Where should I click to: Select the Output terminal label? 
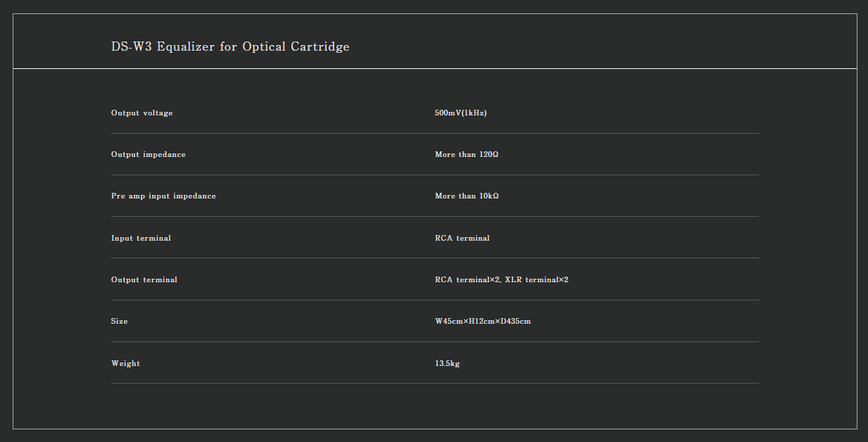pyautogui.click(x=144, y=280)
